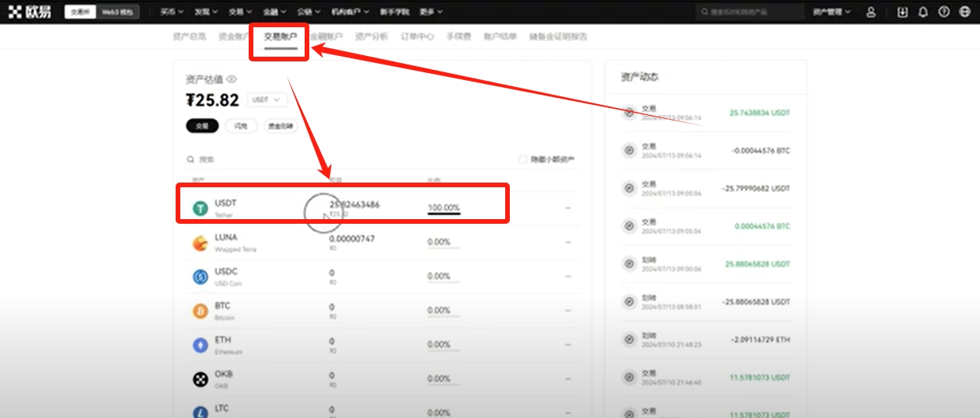Image resolution: width=980 pixels, height=418 pixels.
Task: Select the LUNA amount 0.00000747
Action: (x=352, y=239)
